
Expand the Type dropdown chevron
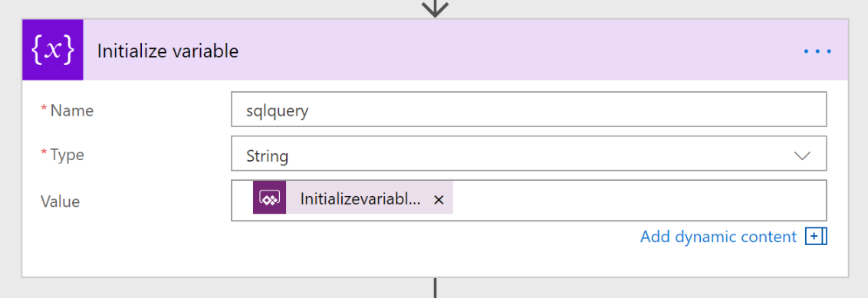[x=802, y=156]
